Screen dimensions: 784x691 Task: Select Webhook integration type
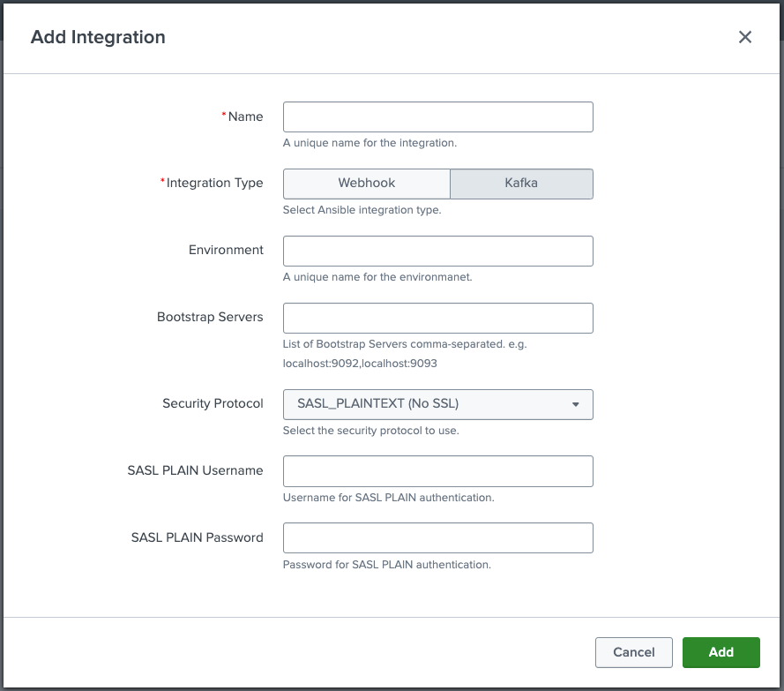click(366, 184)
